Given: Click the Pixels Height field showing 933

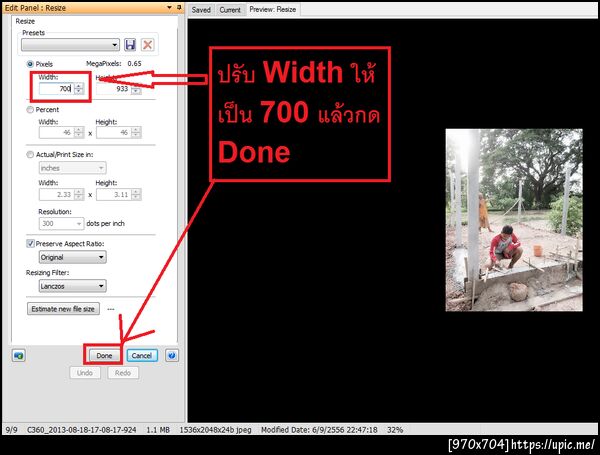Looking at the screenshot, I should coord(113,89).
